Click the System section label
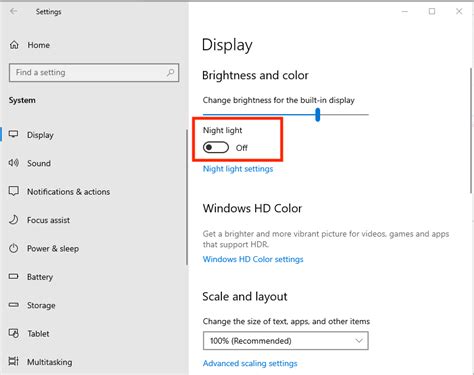Screen dimensions: 474x375 point(22,100)
